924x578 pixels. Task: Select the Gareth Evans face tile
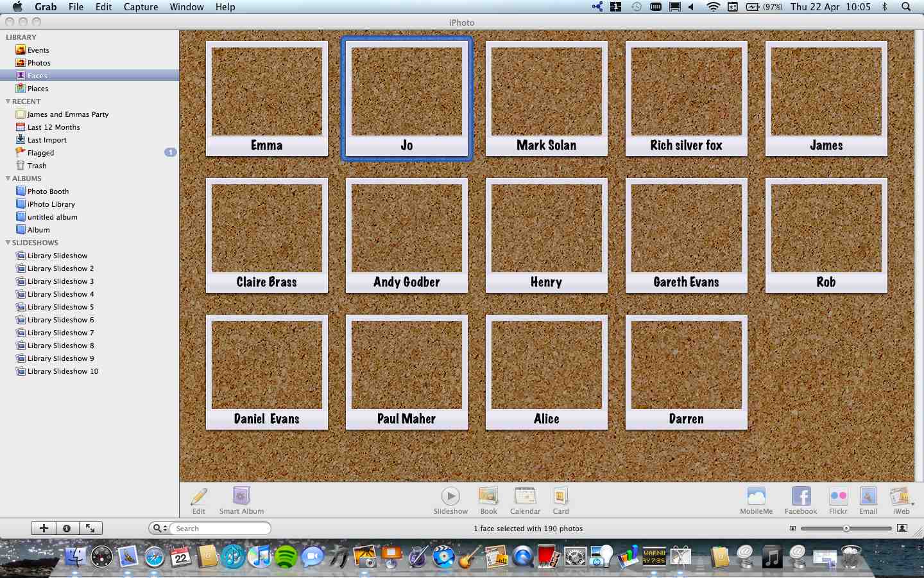[x=687, y=235]
